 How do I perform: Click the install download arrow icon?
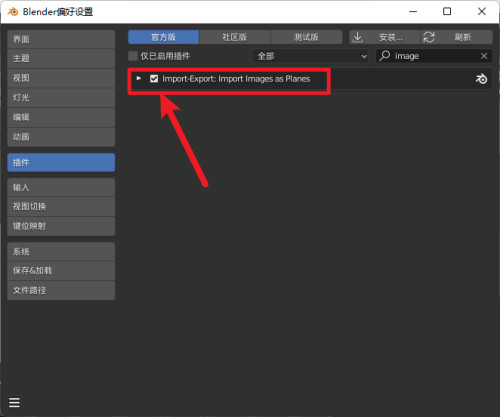(358, 37)
